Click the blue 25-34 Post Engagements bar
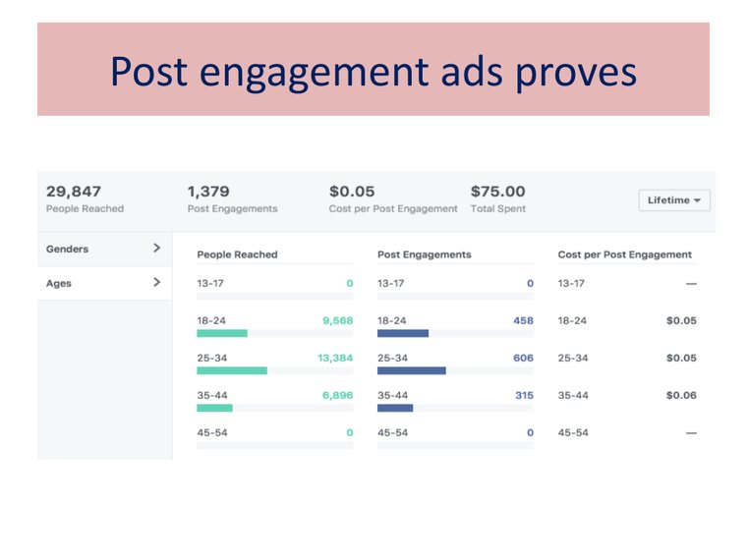Screen dimensions: 747x560 412,370
